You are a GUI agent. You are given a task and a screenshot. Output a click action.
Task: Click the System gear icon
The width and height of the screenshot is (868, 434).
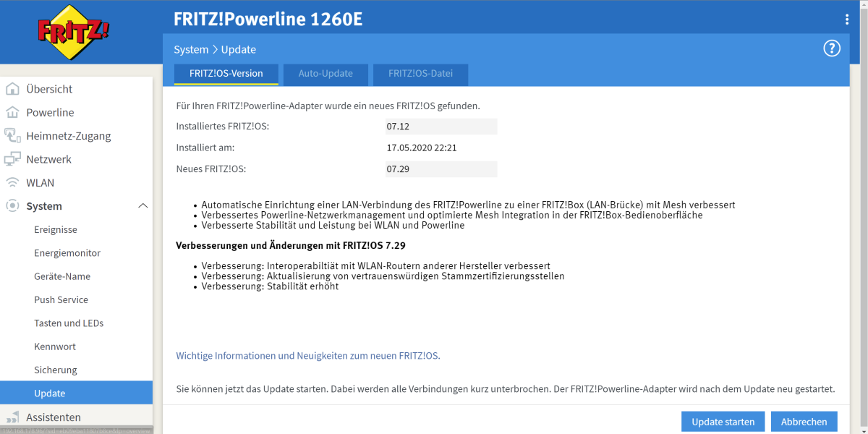[x=12, y=205]
